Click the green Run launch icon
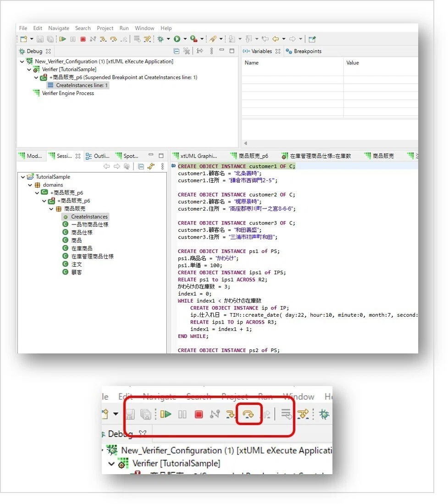The image size is (448, 504). pos(177,39)
